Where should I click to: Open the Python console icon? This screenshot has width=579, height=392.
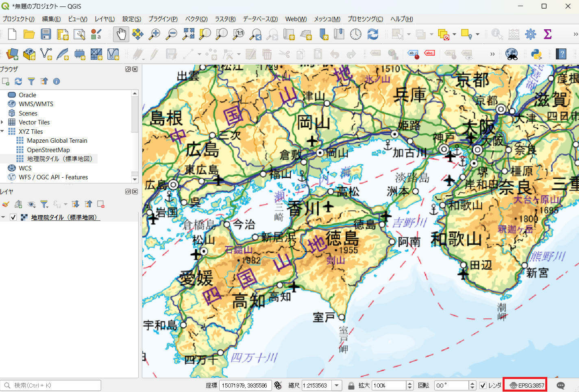pos(536,54)
